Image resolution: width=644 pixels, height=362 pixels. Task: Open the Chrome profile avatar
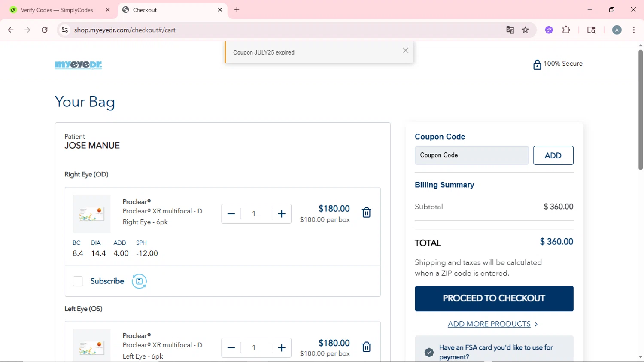[617, 30]
